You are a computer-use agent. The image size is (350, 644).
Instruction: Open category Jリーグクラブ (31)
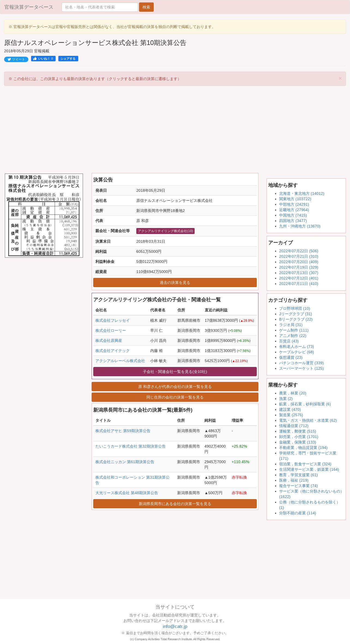pos(295,314)
